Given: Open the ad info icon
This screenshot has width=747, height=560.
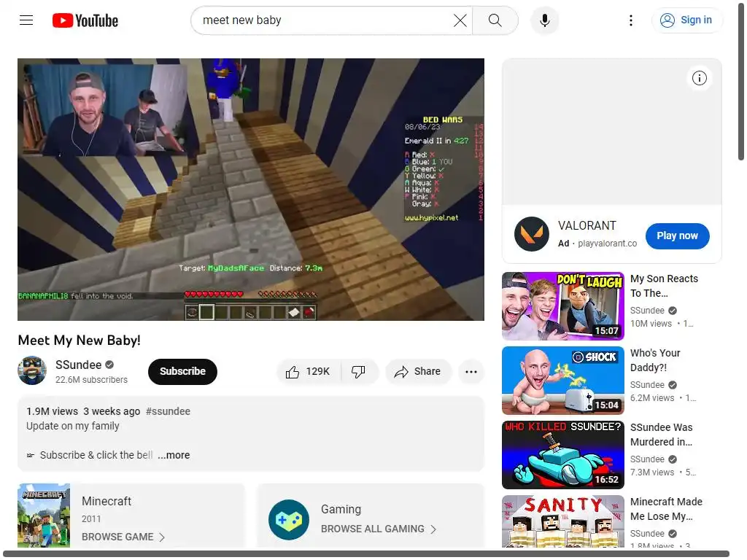Looking at the screenshot, I should click(700, 78).
